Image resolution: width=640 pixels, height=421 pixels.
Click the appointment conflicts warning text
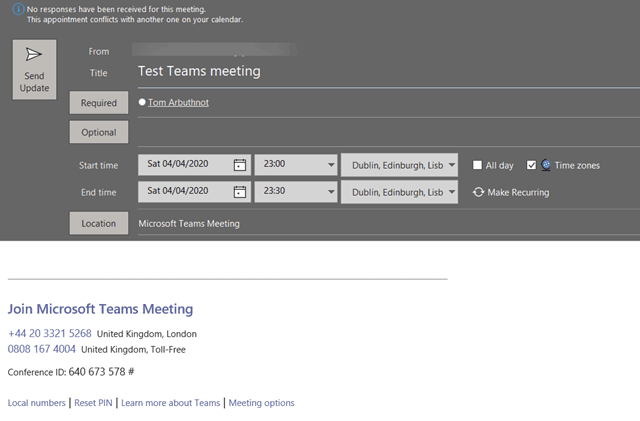(135, 20)
